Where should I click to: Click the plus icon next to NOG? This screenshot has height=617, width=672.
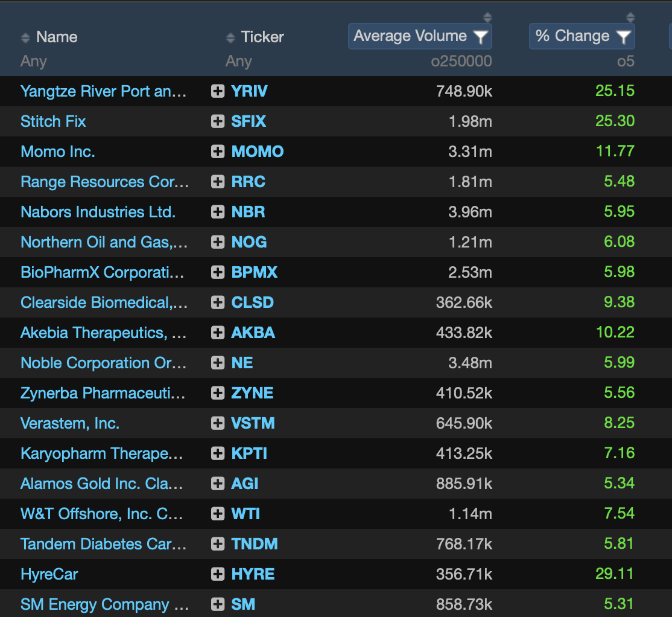(x=218, y=242)
